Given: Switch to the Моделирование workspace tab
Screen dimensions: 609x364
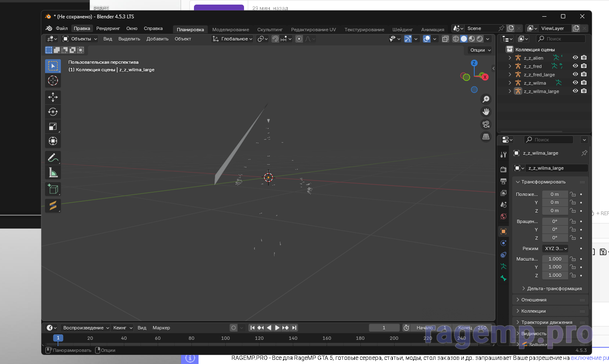Looking at the screenshot, I should coord(230,30).
